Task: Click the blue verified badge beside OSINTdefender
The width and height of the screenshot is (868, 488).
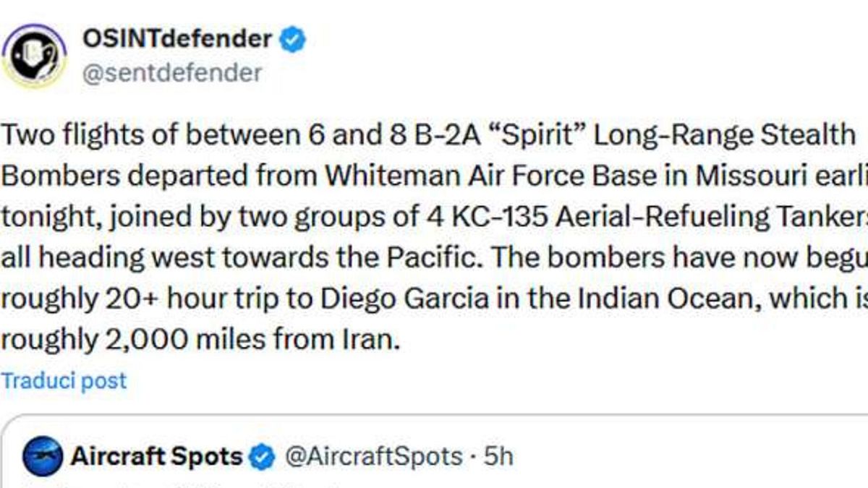Action: click(293, 40)
